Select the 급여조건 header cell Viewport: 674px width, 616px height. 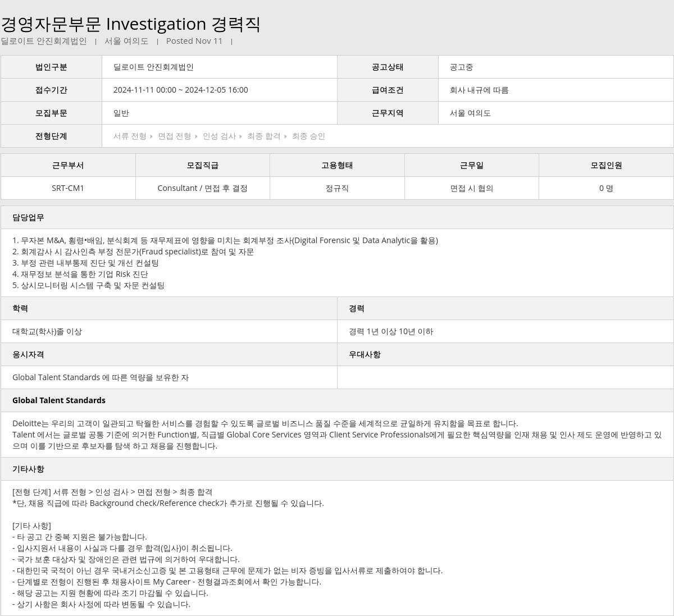388,90
